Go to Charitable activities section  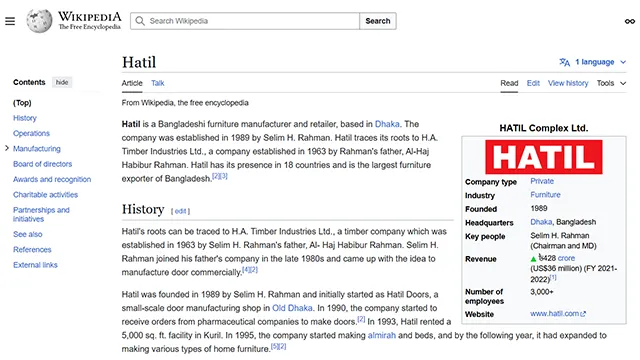click(x=45, y=195)
